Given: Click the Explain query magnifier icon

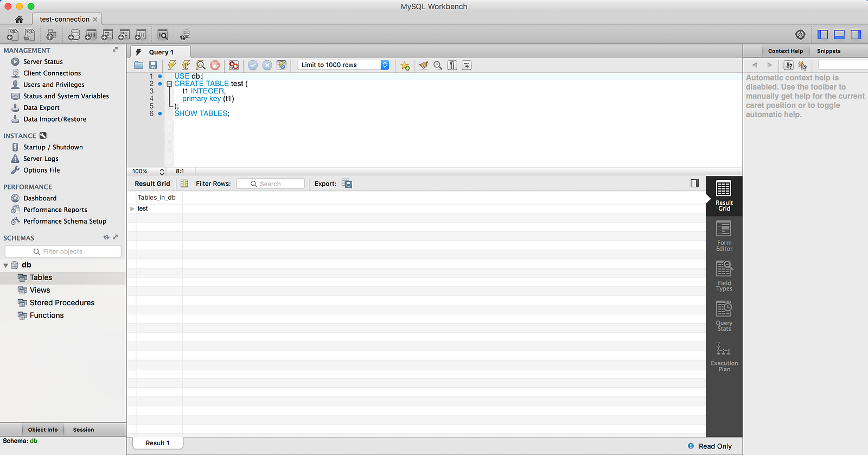Looking at the screenshot, I should (201, 65).
